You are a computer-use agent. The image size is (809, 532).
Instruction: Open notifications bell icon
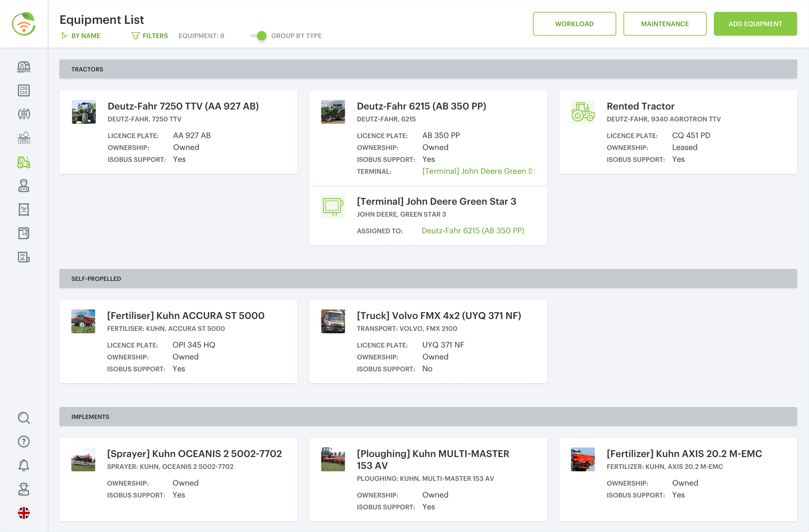coord(24,465)
